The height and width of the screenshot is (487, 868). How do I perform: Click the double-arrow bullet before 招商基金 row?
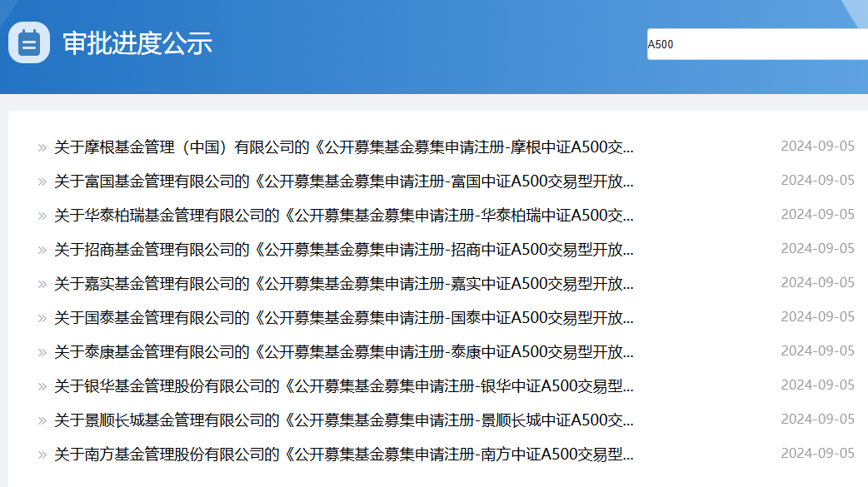[42, 250]
